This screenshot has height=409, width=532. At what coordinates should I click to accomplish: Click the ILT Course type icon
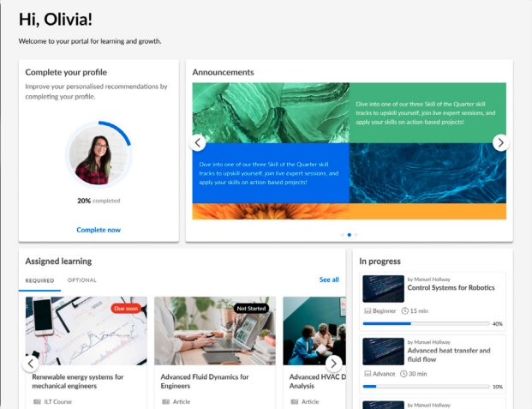[37, 401]
